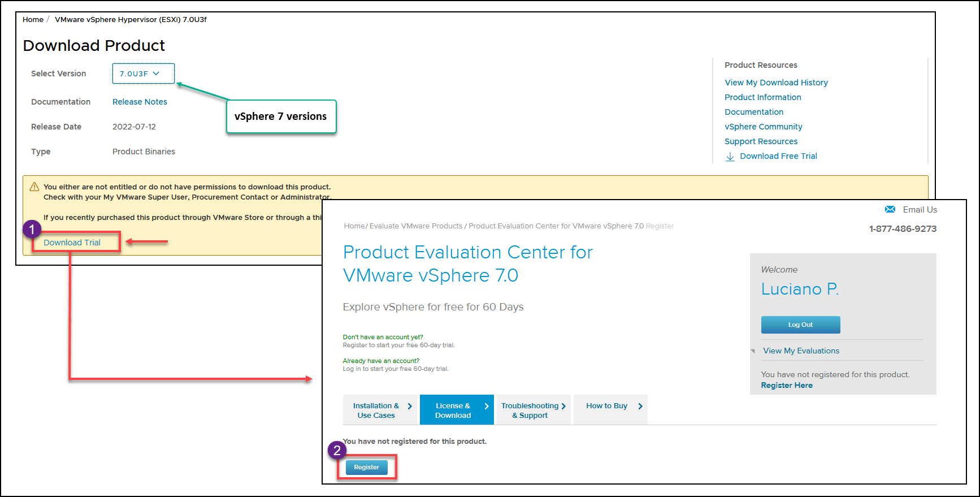Visit the vSphere Community link
The height and width of the screenshot is (497, 980).
pos(763,127)
